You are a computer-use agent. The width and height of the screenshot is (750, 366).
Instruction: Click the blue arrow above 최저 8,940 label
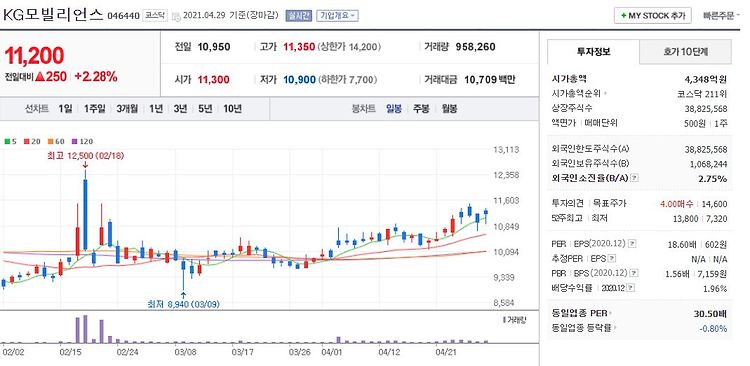coord(183,295)
